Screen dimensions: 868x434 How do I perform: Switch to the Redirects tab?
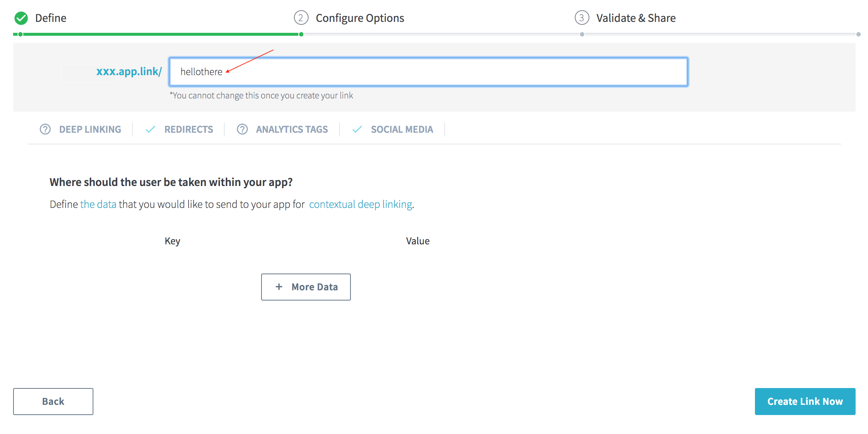tap(189, 129)
